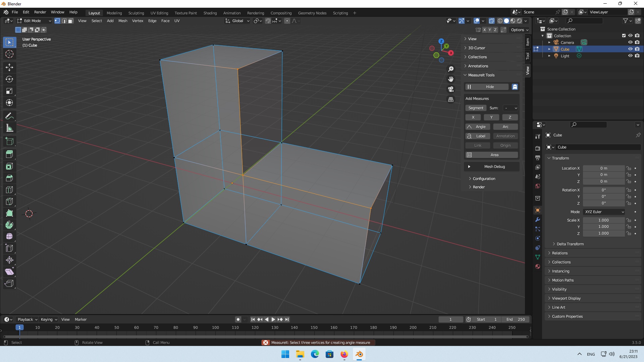Viewport: 644px width, 362px height.
Task: Click the Segment measure button
Action: tap(476, 108)
